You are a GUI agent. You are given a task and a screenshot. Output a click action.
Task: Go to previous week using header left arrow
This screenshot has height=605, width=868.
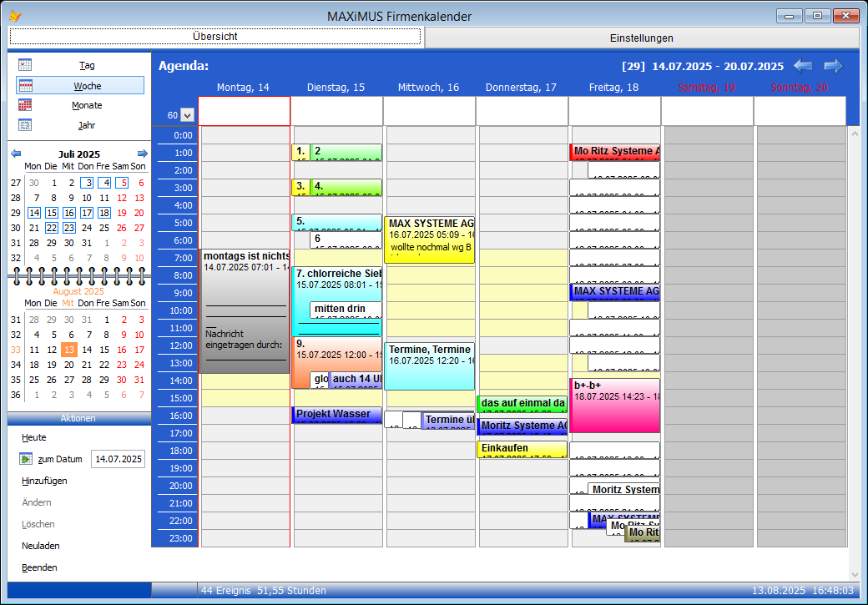803,66
